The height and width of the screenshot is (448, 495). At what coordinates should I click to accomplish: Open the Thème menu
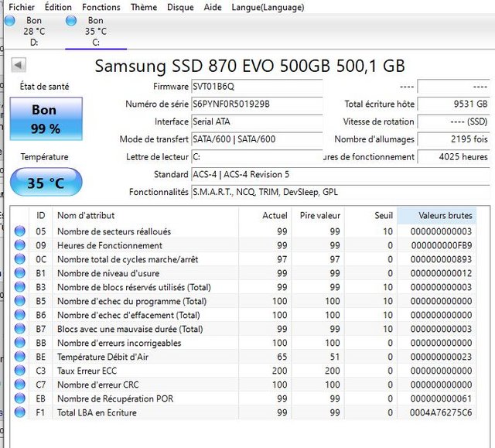pyautogui.click(x=144, y=7)
